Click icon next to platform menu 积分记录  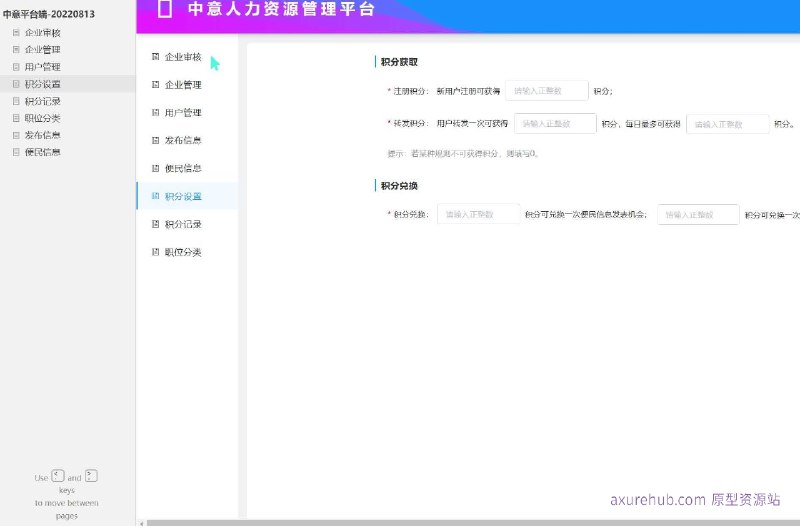pyautogui.click(x=156, y=224)
